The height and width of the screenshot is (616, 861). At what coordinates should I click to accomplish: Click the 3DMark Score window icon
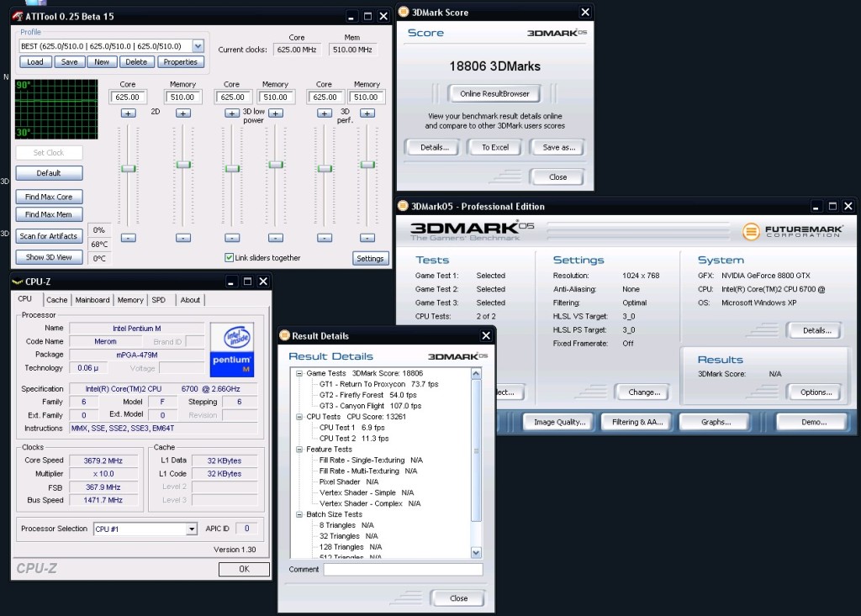[x=404, y=12]
